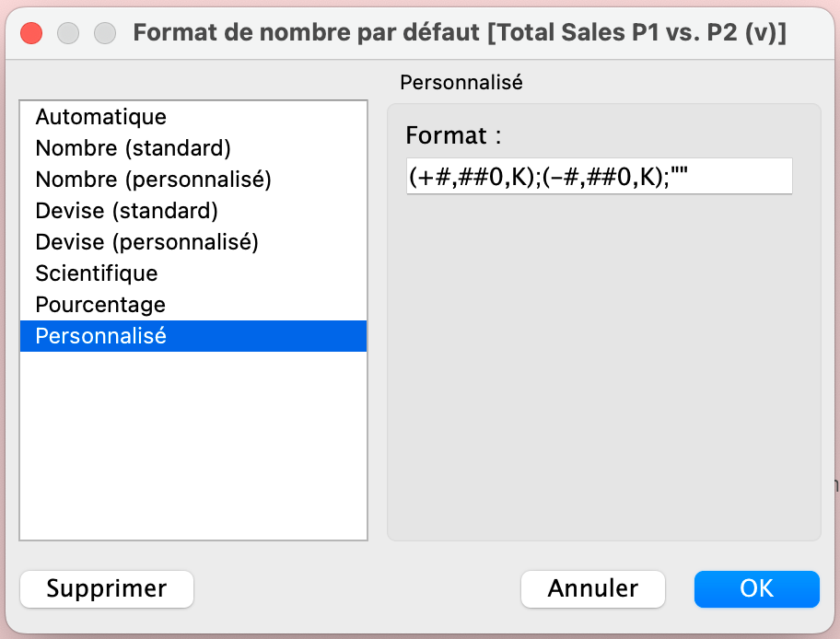Image resolution: width=840 pixels, height=639 pixels.
Task: Click the empty gray panel below Format field
Action: [604, 365]
